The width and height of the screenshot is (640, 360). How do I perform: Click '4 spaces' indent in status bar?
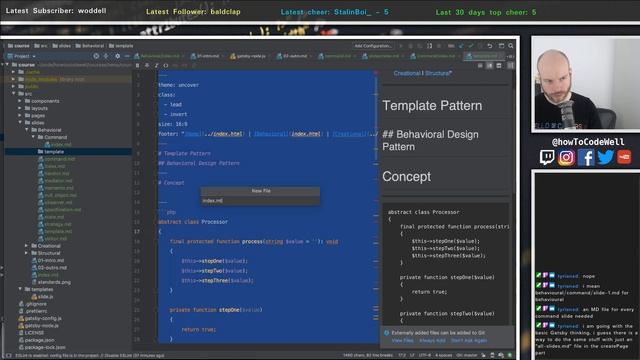click(x=443, y=355)
